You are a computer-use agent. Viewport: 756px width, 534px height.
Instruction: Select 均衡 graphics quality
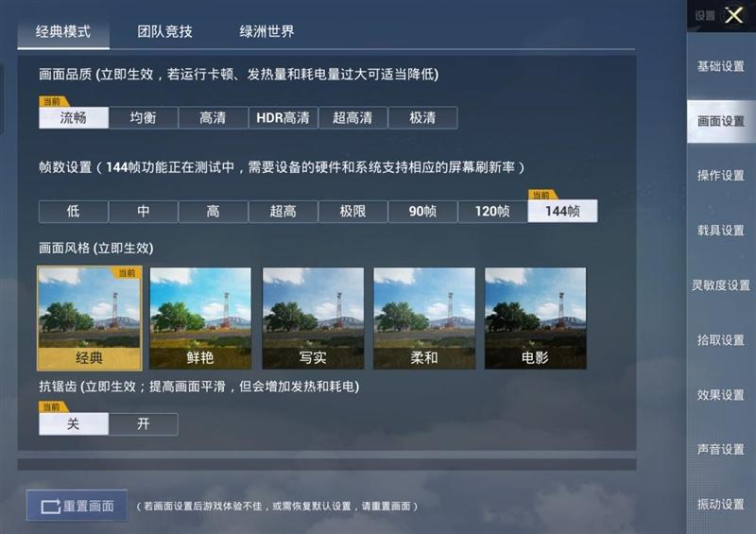tap(144, 118)
